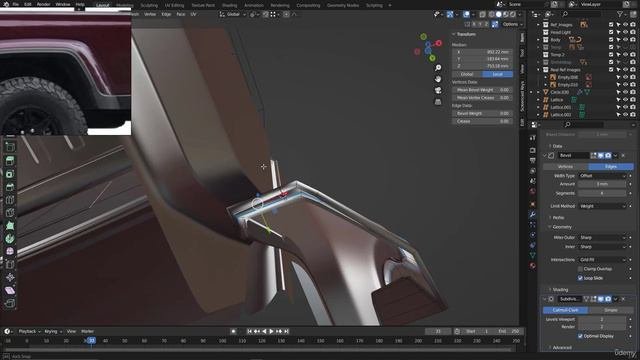640x360 pixels.
Task: Hide Lattice.001 with its eye icon
Action: pos(625,107)
